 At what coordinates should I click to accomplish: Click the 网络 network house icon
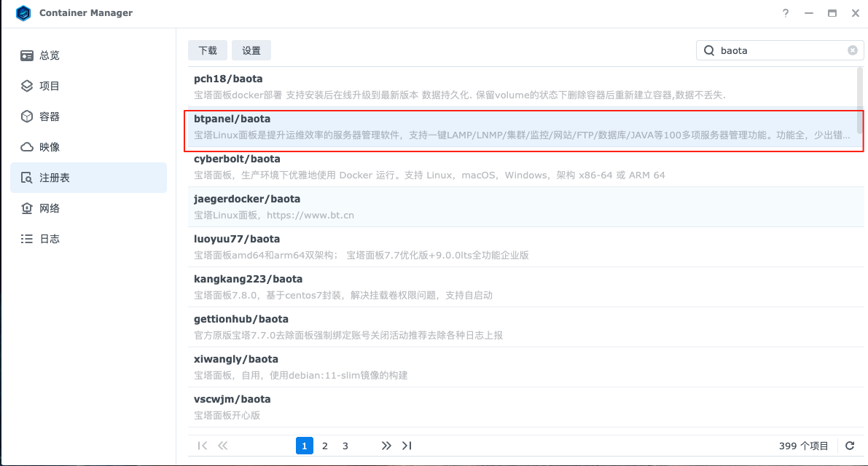point(26,208)
